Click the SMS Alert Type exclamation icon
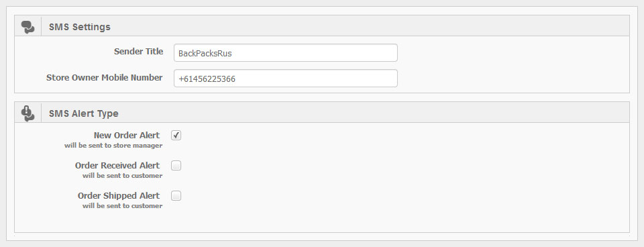The height and width of the screenshot is (247, 644). [28, 113]
